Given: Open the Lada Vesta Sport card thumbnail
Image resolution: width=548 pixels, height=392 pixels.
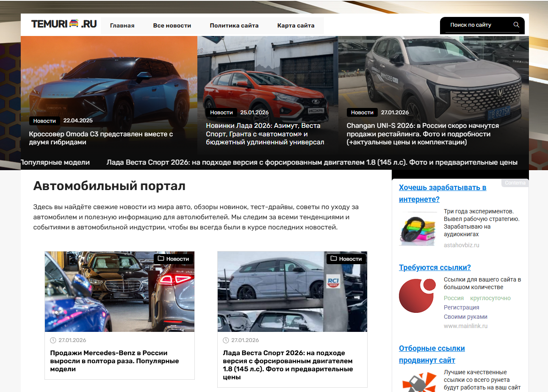Looking at the screenshot, I should click(292, 291).
